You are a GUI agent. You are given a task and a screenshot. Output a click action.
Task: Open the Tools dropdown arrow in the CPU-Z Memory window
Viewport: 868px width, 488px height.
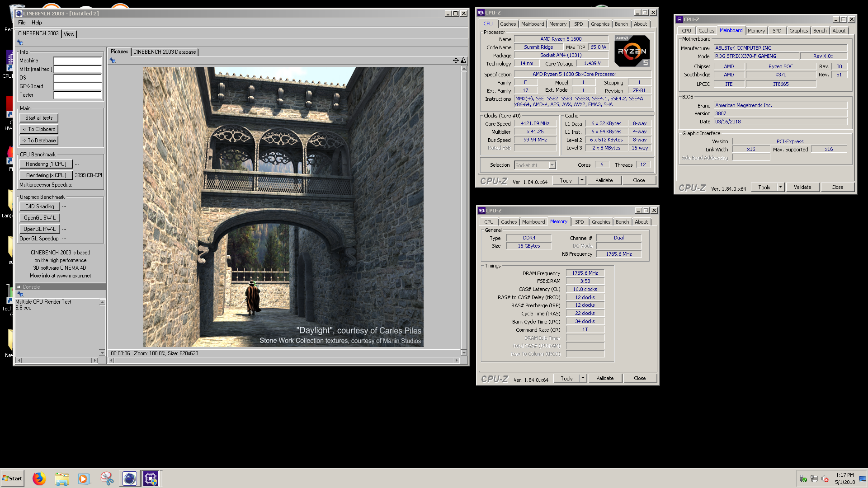(x=583, y=378)
